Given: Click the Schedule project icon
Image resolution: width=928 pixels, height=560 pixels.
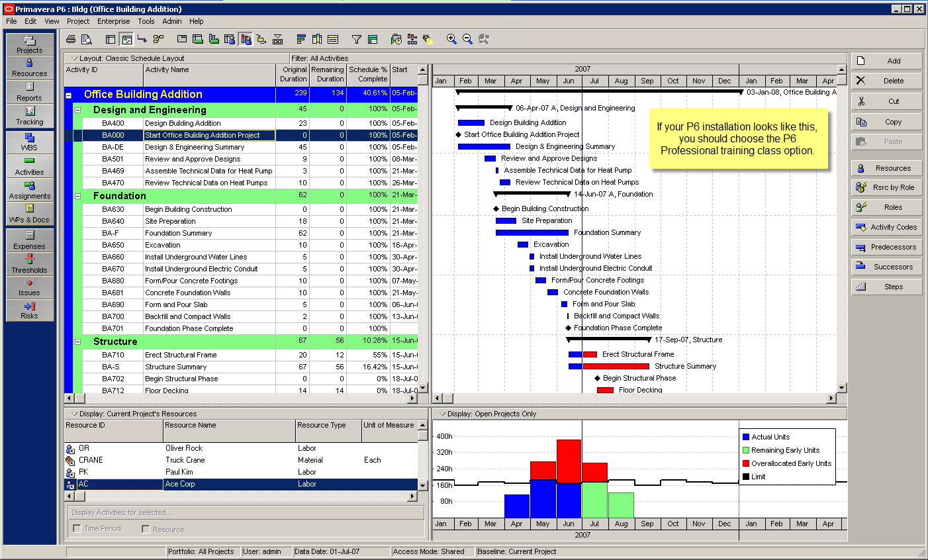Looking at the screenshot, I should (396, 40).
